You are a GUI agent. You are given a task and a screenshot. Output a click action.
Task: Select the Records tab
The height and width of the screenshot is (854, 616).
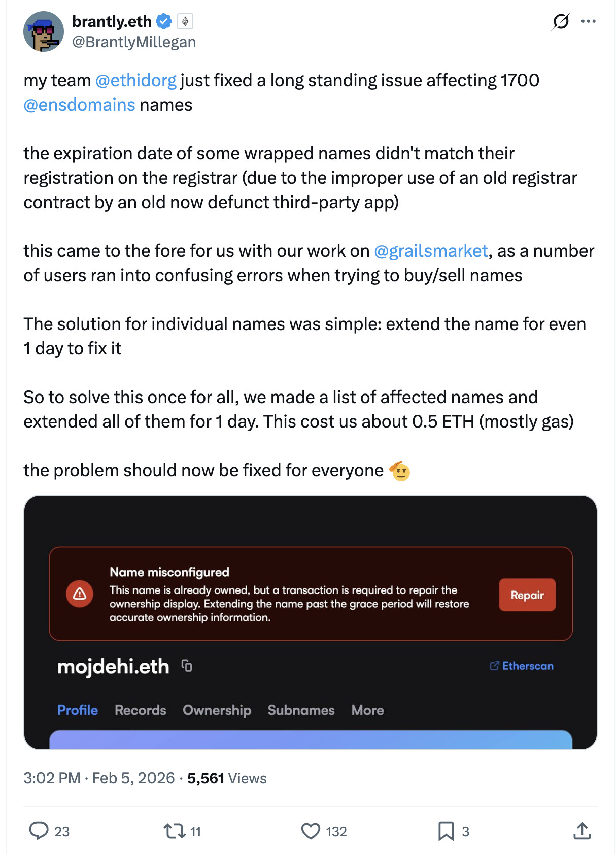click(x=140, y=710)
